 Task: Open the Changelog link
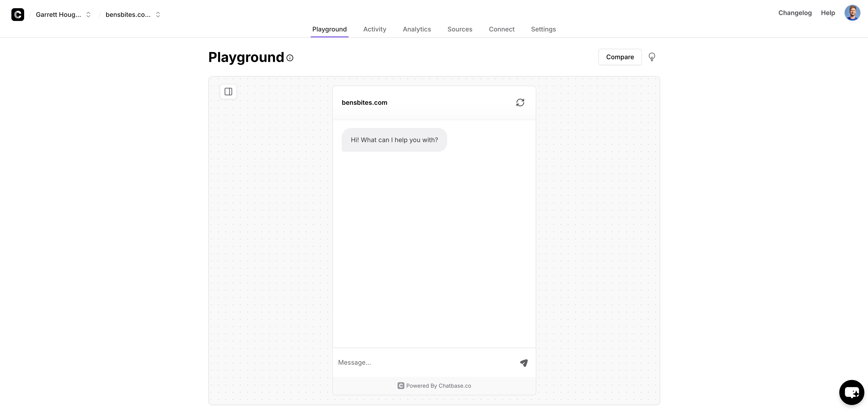click(795, 13)
